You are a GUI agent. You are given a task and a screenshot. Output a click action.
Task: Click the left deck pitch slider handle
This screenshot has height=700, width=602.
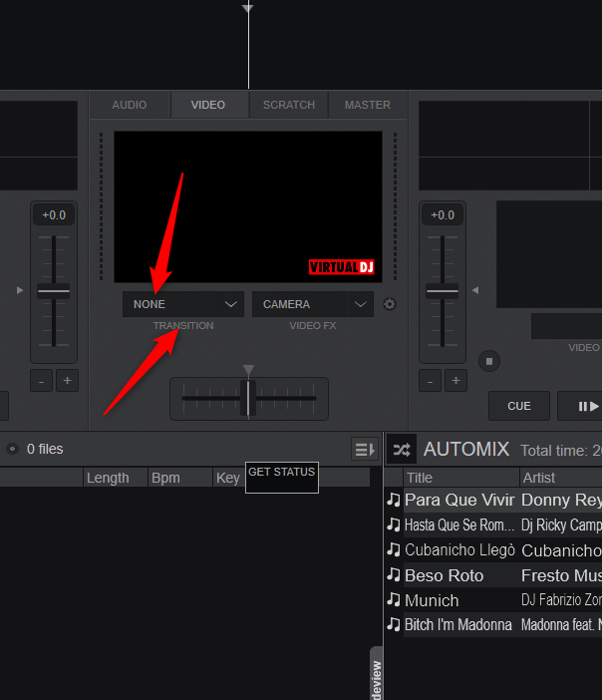[54, 291]
